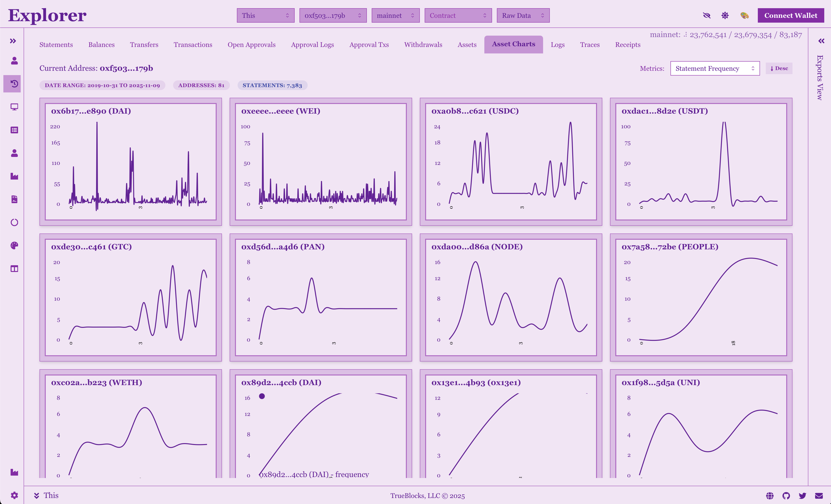Open the Logs tab
The image size is (831, 504).
click(558, 45)
